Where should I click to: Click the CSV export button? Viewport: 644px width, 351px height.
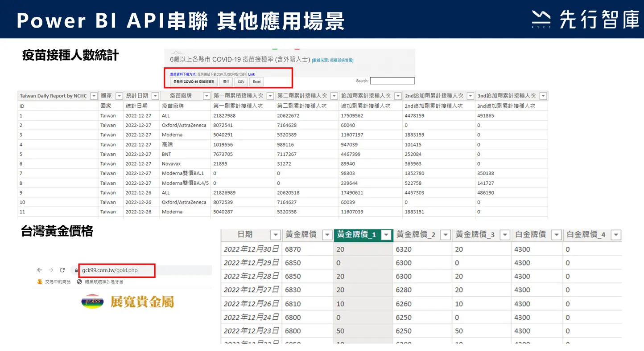pyautogui.click(x=241, y=82)
